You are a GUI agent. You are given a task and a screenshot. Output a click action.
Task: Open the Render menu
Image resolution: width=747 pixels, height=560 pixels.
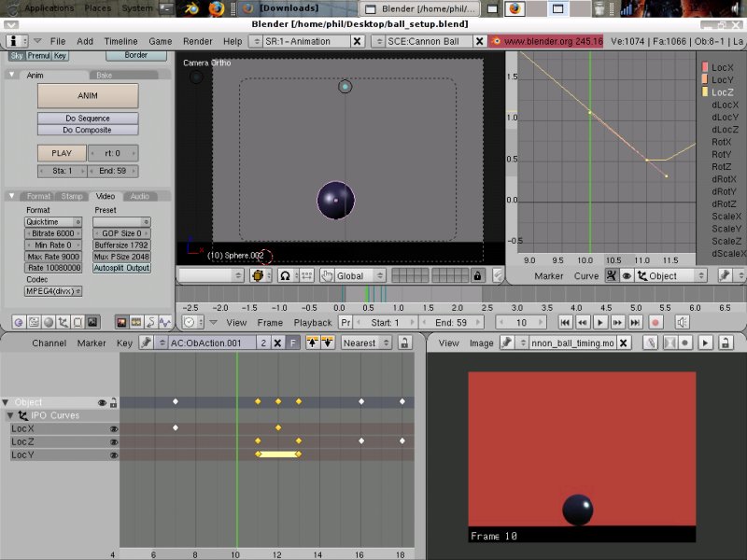pos(198,41)
